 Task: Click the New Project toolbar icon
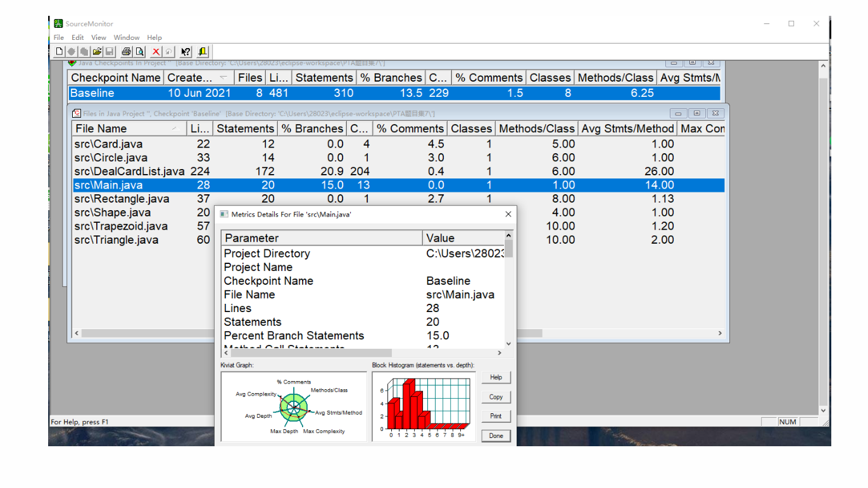[59, 51]
